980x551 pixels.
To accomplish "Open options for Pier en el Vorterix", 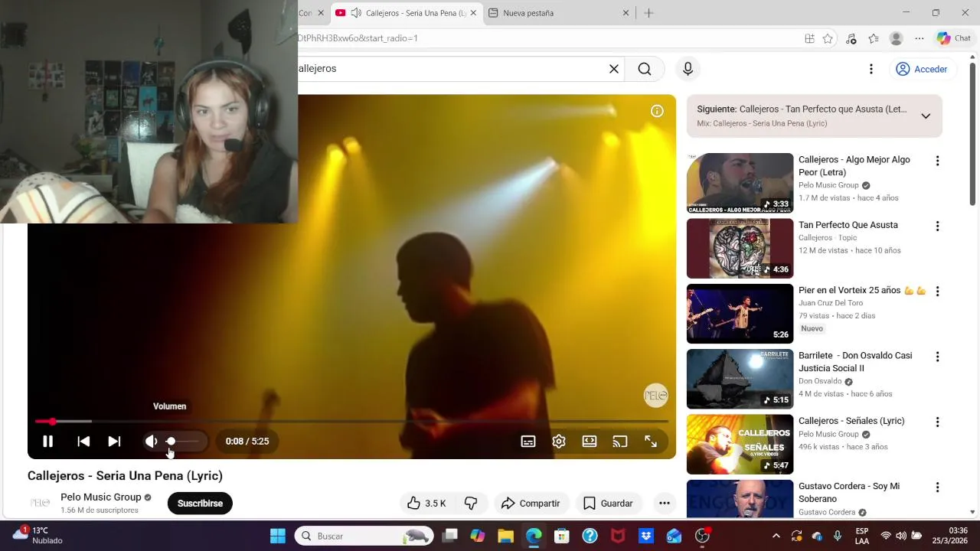I will pyautogui.click(x=937, y=291).
